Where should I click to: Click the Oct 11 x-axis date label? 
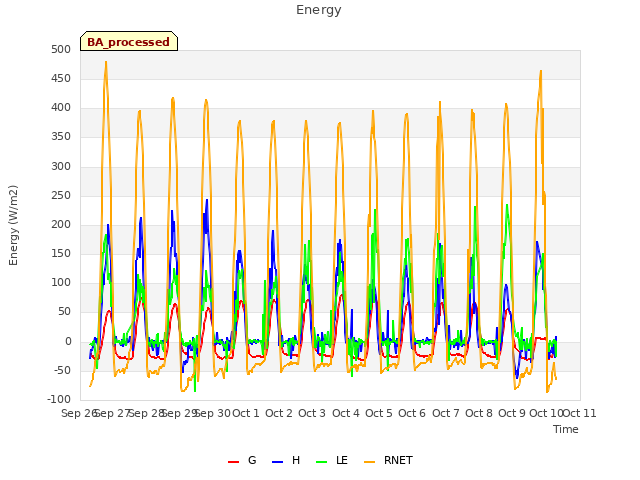580,413
